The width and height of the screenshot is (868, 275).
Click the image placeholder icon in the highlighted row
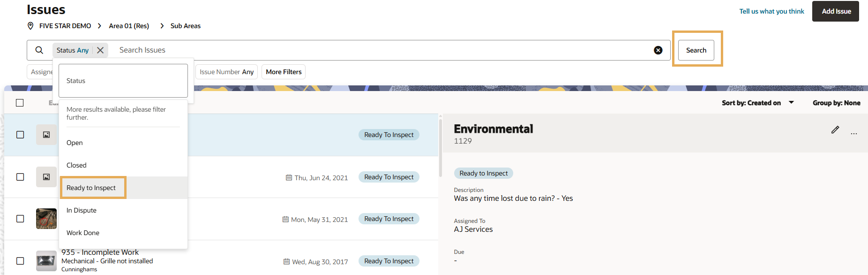pos(46,135)
